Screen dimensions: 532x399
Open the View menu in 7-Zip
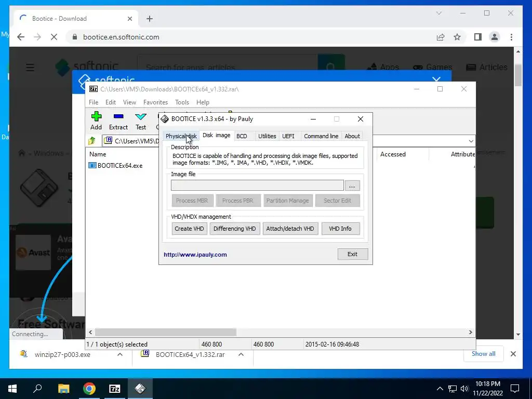tap(129, 102)
